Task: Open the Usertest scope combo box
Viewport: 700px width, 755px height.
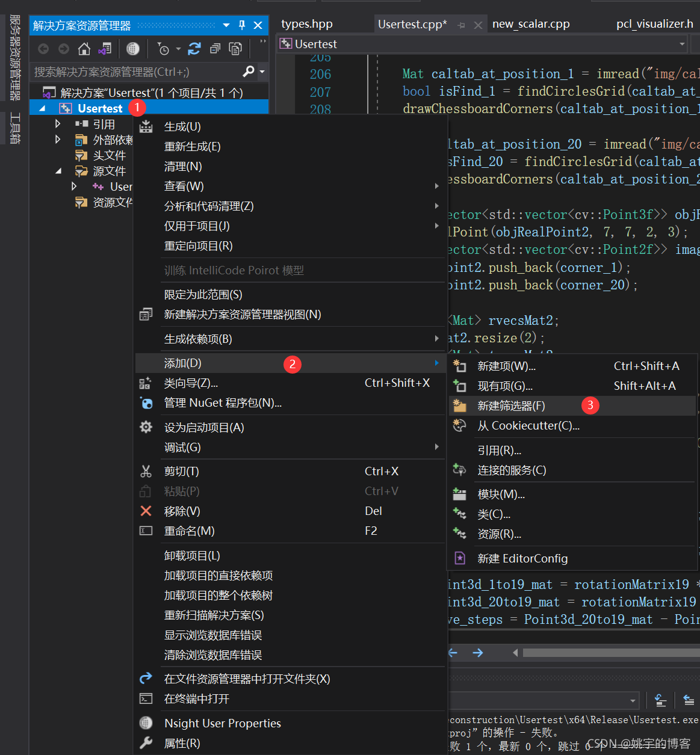Action: (682, 44)
